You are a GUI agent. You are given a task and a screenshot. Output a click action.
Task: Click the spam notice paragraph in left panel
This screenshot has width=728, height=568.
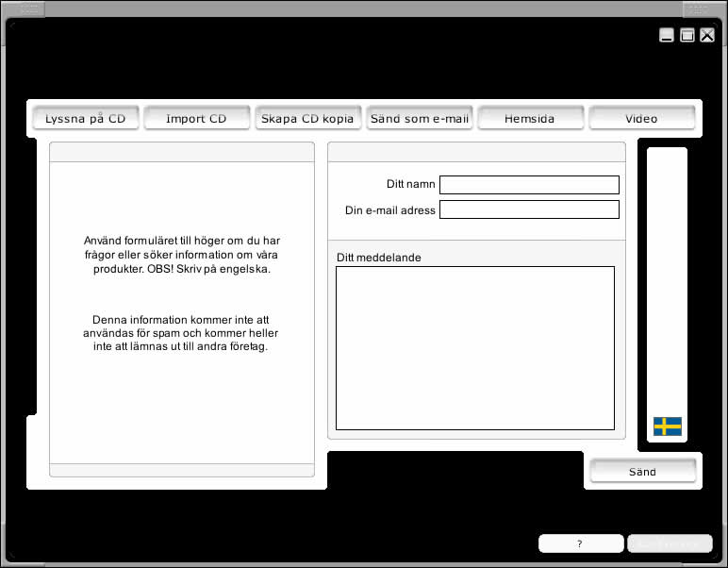tap(181, 333)
